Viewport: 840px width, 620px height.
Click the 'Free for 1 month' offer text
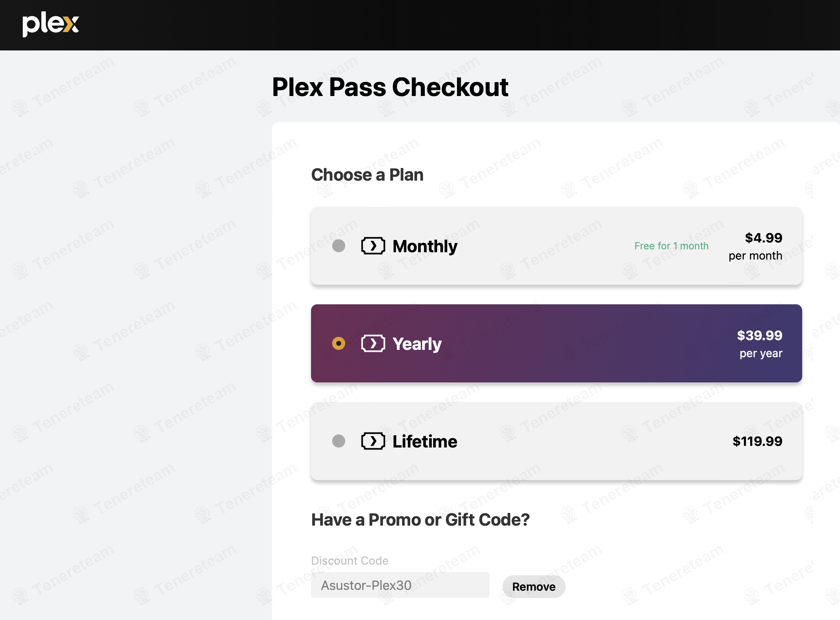[671, 246]
